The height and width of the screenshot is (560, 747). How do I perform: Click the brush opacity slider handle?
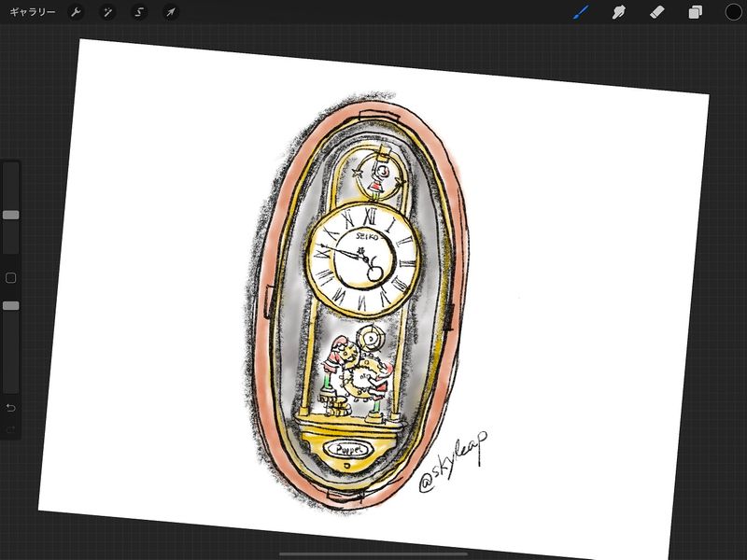(11, 305)
